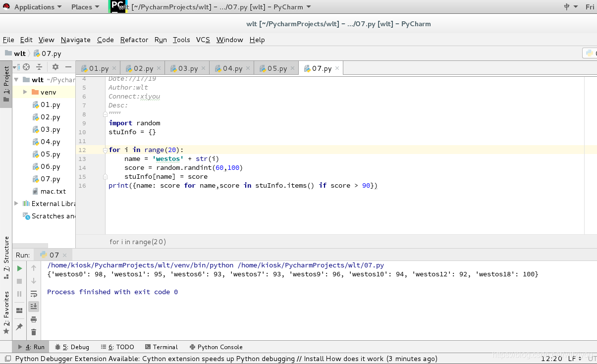Viewport: 597px width, 364px height.
Task: Hide the Project panel using minus icon
Action: 68,67
